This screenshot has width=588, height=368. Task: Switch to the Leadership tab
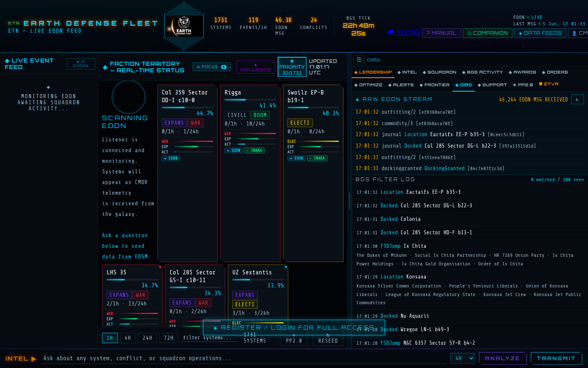(x=373, y=72)
